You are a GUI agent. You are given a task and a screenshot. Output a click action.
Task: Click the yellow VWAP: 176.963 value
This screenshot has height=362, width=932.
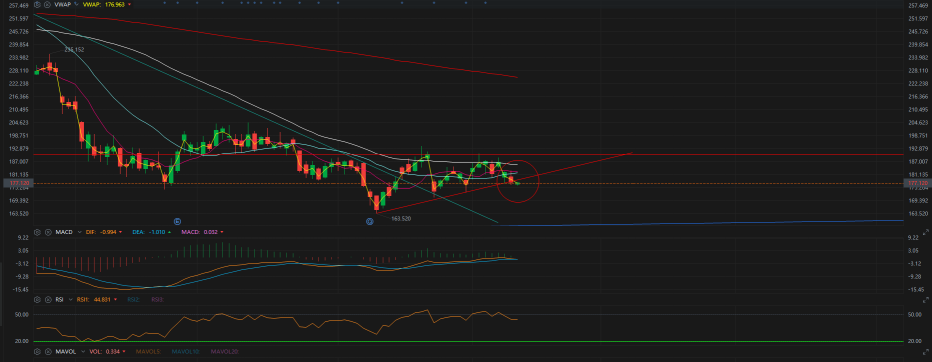point(104,4)
